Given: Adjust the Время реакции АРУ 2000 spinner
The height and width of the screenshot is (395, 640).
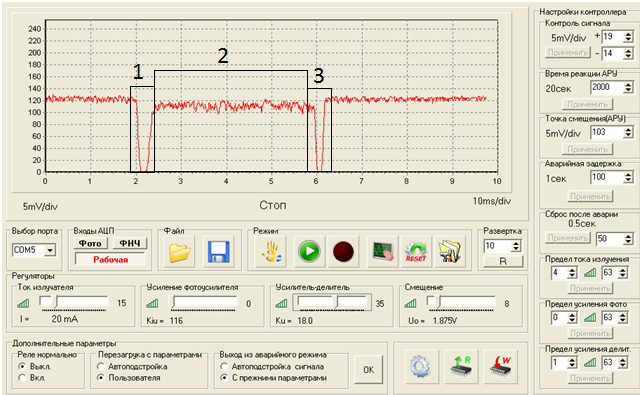Looking at the screenshot, I should tap(629, 87).
